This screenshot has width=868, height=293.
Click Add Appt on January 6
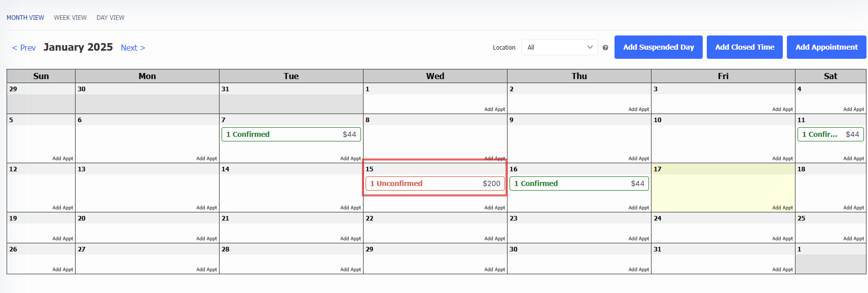[206, 159]
